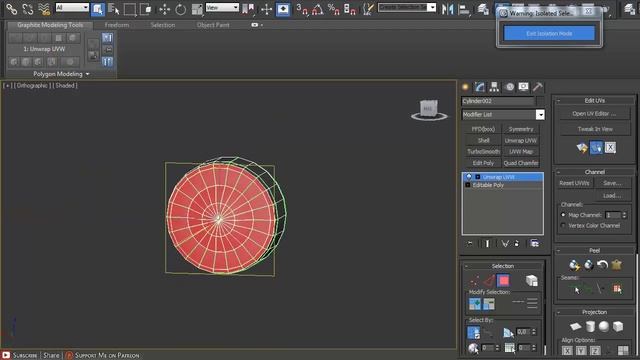Toggle keyboard shortcut override icon

pos(282,9)
